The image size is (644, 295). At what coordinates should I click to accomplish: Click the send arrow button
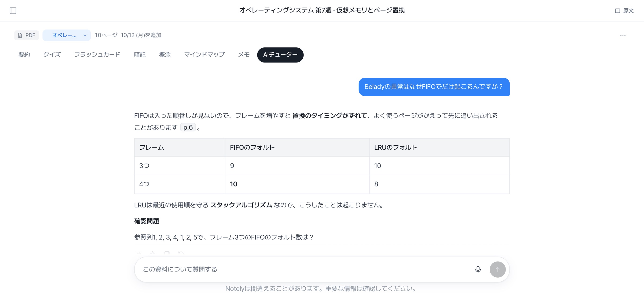497,269
